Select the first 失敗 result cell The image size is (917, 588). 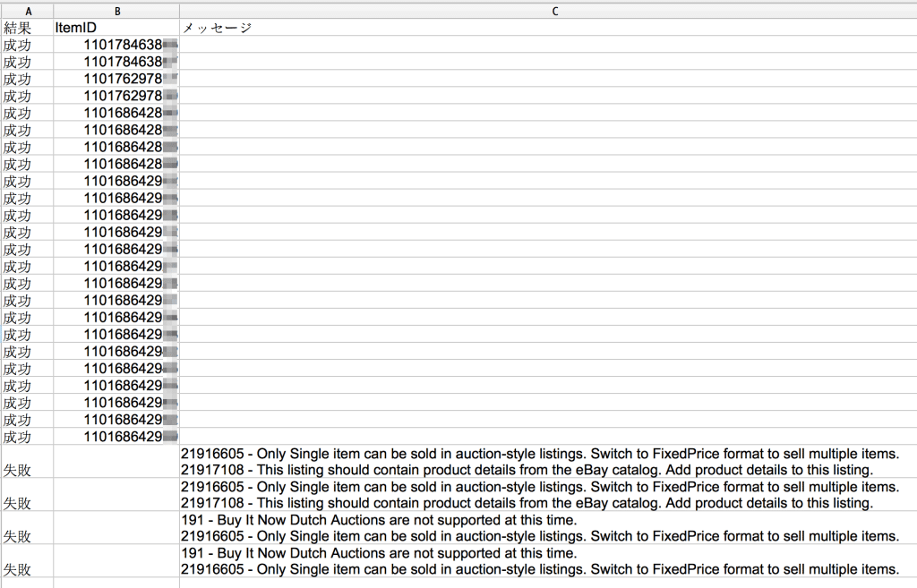(x=28, y=462)
